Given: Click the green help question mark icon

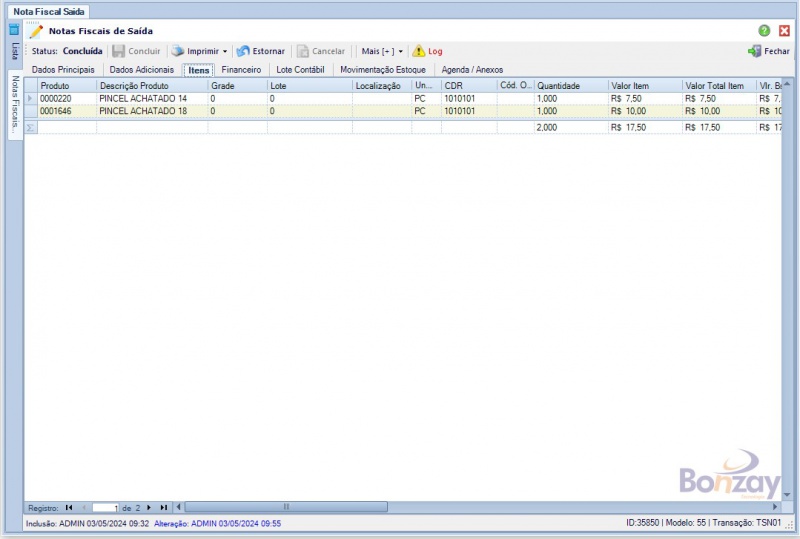Looking at the screenshot, I should pyautogui.click(x=764, y=31).
